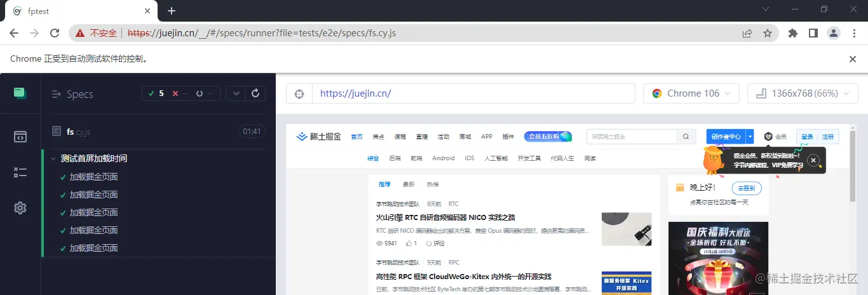
Task: Open the 1366x768 viewport dropdown
Action: [803, 93]
